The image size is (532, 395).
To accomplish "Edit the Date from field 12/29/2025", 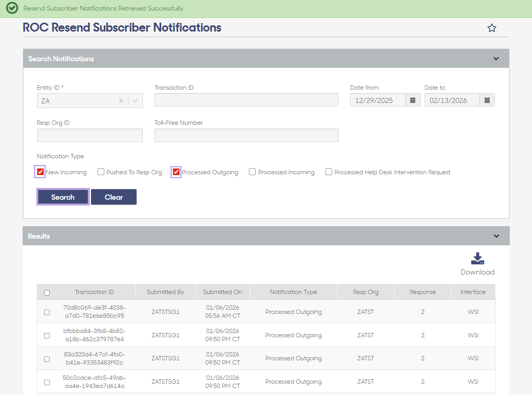I will click(x=377, y=100).
